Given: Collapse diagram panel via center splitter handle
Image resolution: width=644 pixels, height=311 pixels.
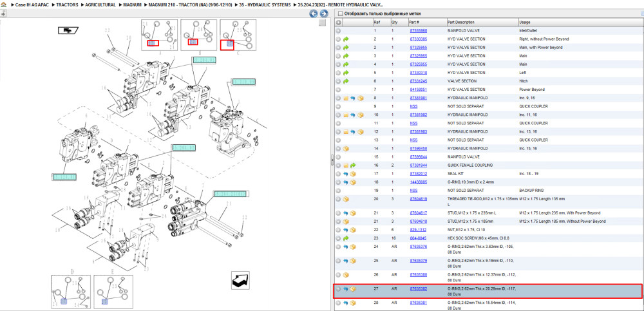Looking at the screenshot, I should click(332, 160).
